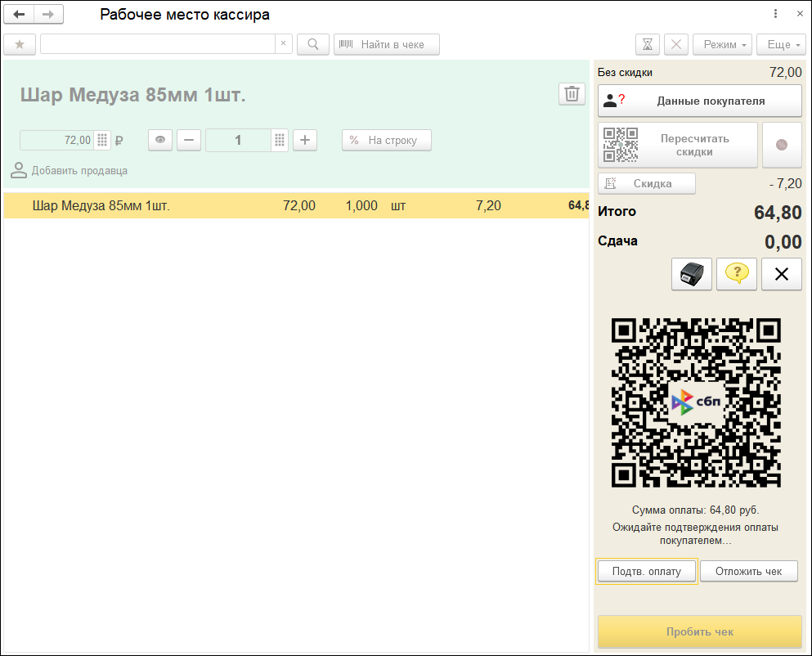Click the Итого amount 64,80
The height and width of the screenshot is (656, 812).
(778, 213)
